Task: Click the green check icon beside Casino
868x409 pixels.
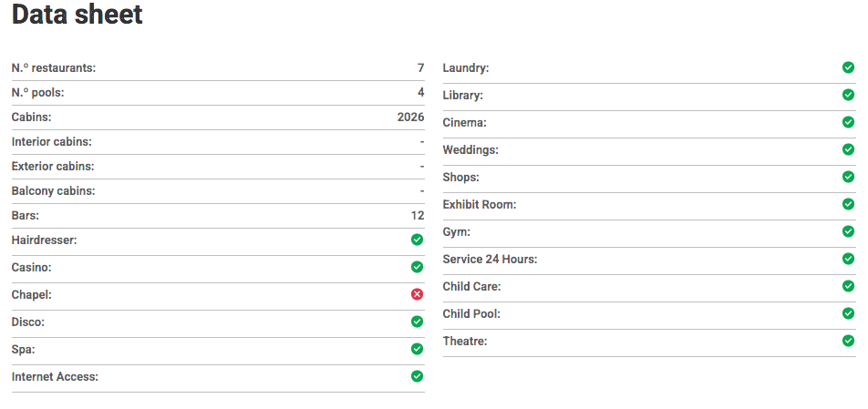Action: [x=417, y=267]
